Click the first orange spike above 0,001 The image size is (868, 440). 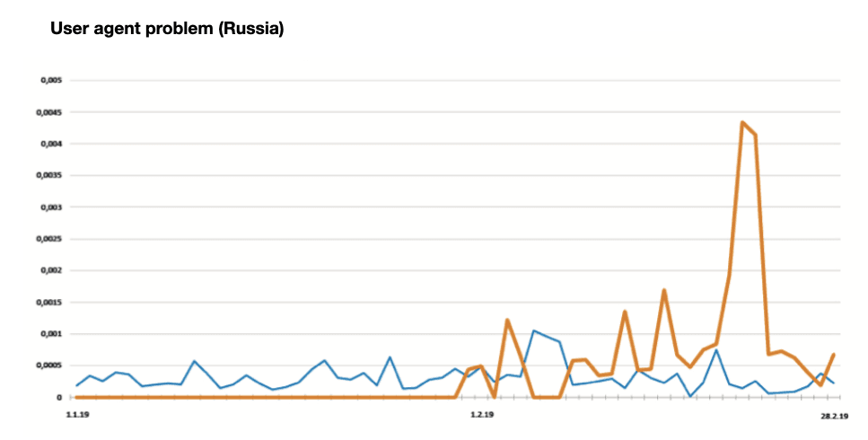click(507, 320)
